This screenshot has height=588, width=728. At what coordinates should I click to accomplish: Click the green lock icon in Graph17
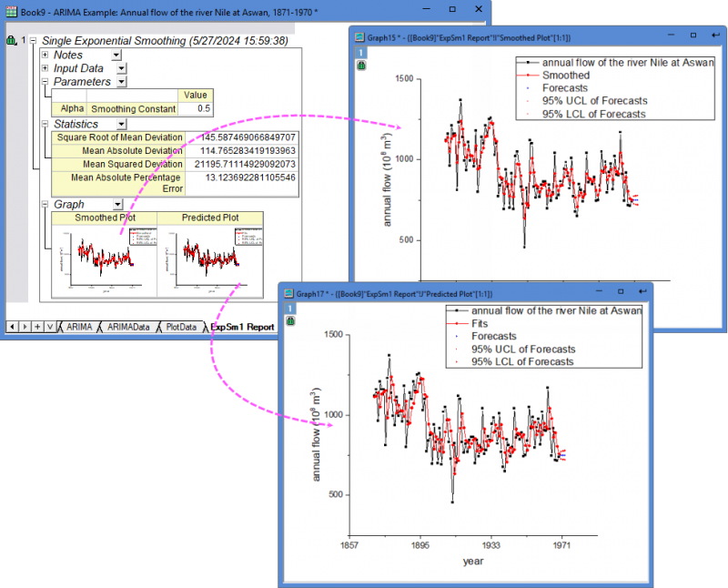tap(290, 321)
